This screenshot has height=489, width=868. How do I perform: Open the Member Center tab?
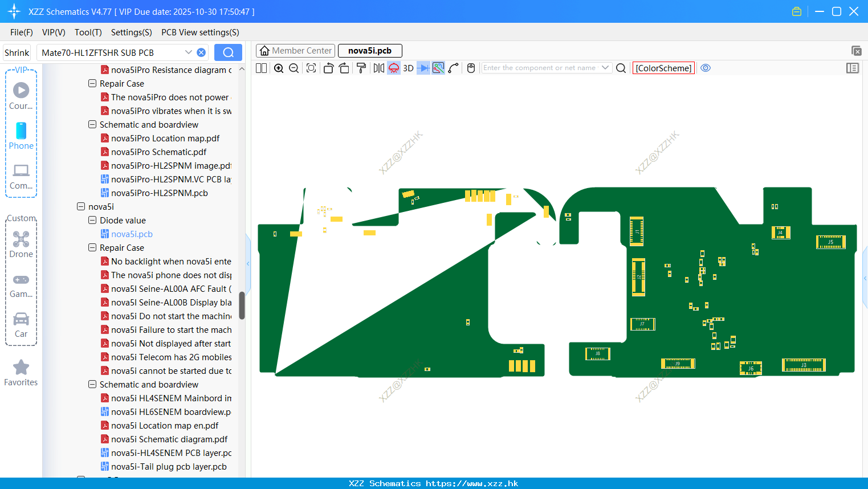[x=295, y=51]
